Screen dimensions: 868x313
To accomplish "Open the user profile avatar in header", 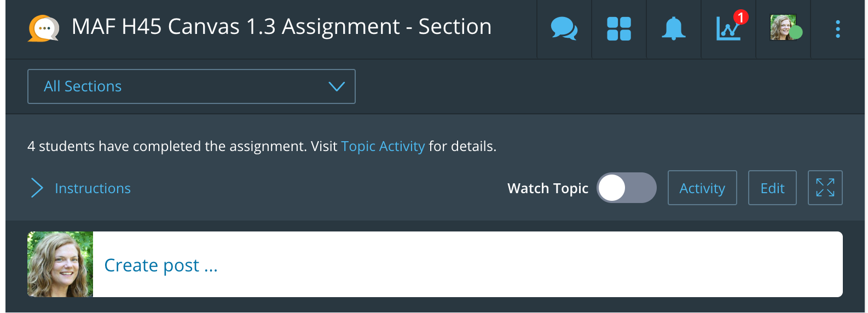I will pos(783,27).
